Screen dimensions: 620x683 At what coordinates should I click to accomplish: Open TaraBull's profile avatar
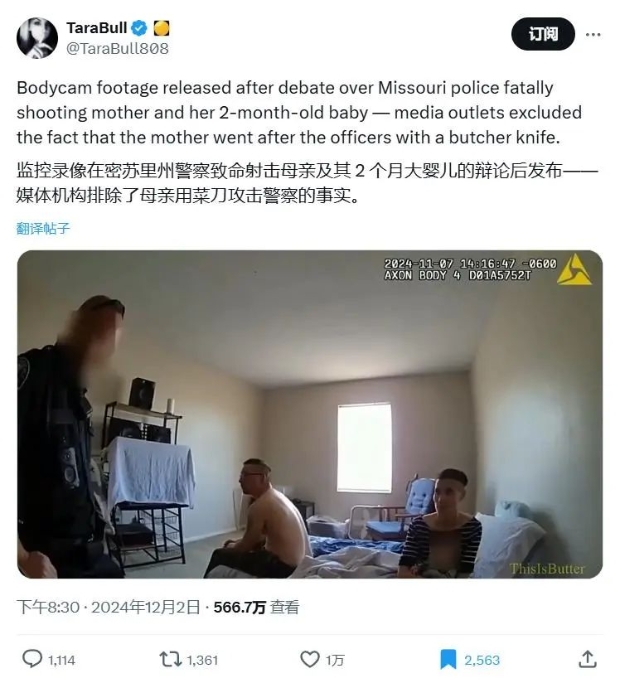(x=37, y=38)
